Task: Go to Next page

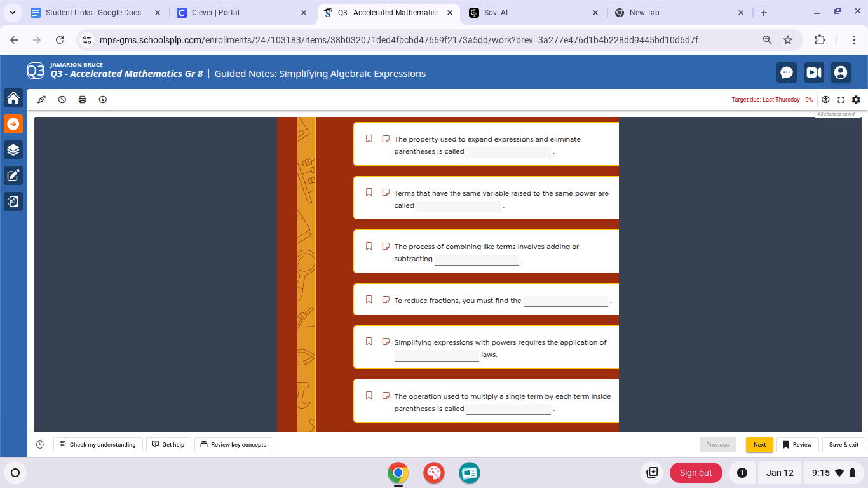Action: [x=759, y=445]
